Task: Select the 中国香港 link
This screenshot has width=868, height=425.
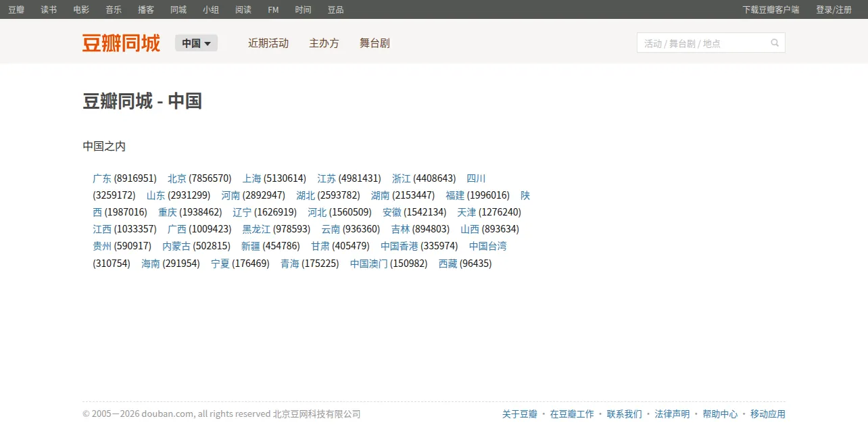Action: (400, 246)
